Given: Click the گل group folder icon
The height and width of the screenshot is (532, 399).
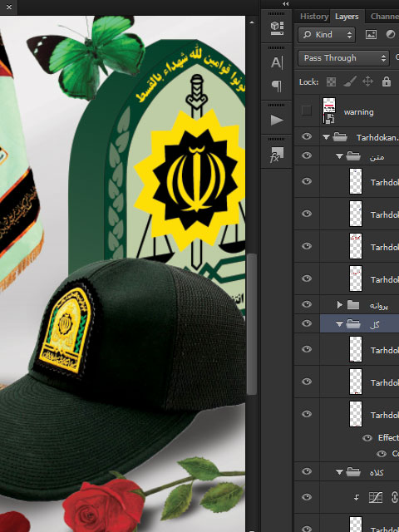Looking at the screenshot, I should (x=353, y=324).
